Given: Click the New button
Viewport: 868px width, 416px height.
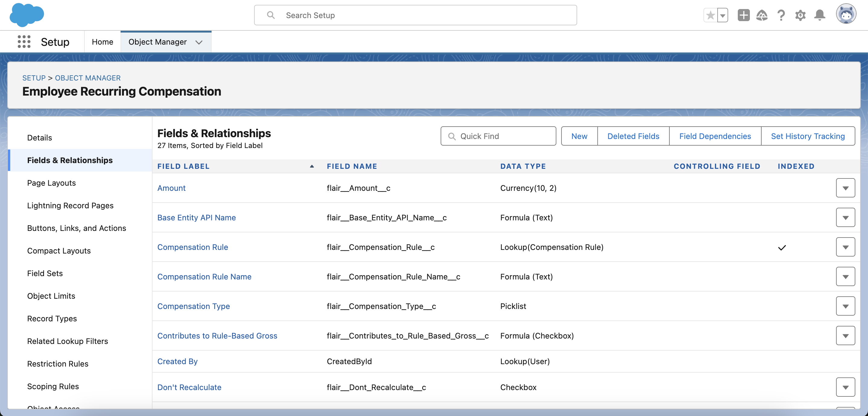Looking at the screenshot, I should 579,136.
